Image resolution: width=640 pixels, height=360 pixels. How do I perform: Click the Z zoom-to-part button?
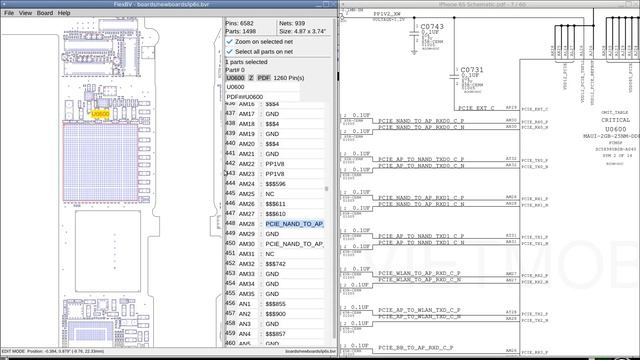pyautogui.click(x=251, y=78)
